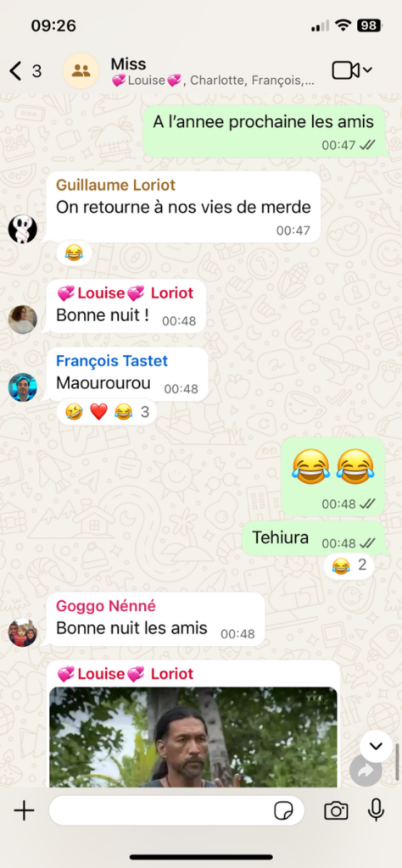
Task: Expand the call options chevron
Action: pyautogui.click(x=367, y=70)
